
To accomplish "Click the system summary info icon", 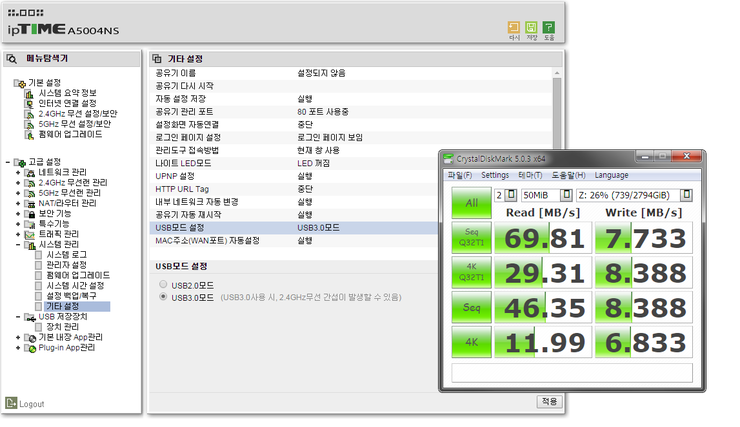I will [x=29, y=93].
